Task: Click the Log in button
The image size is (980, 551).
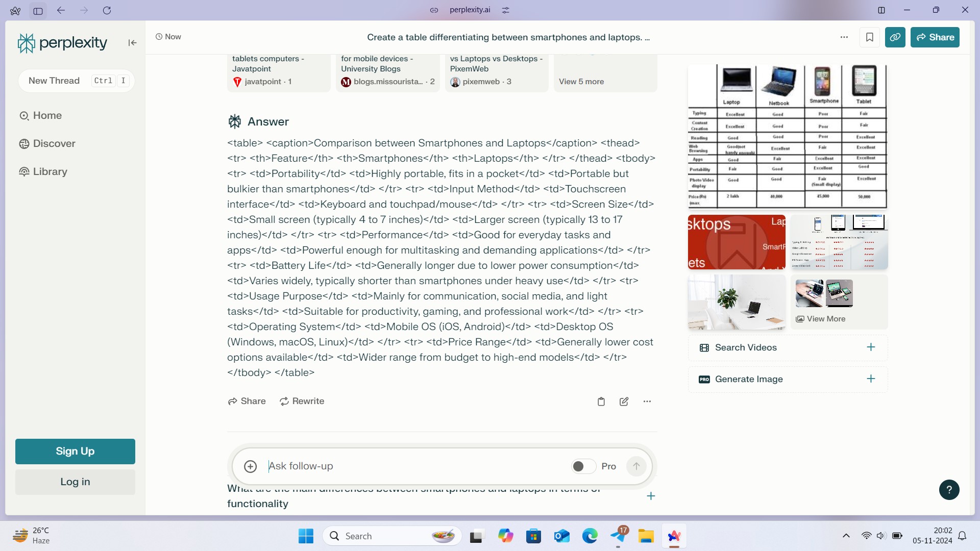Action: [x=75, y=482]
